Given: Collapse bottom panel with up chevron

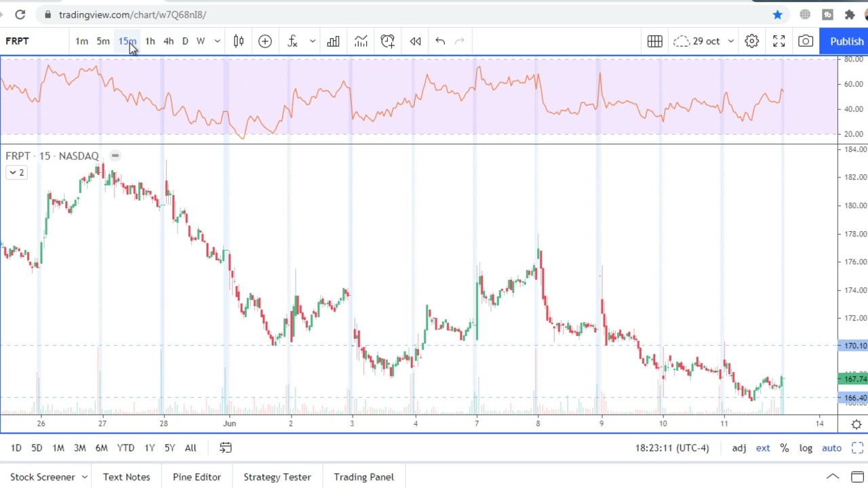Looking at the screenshot, I should coord(833,477).
